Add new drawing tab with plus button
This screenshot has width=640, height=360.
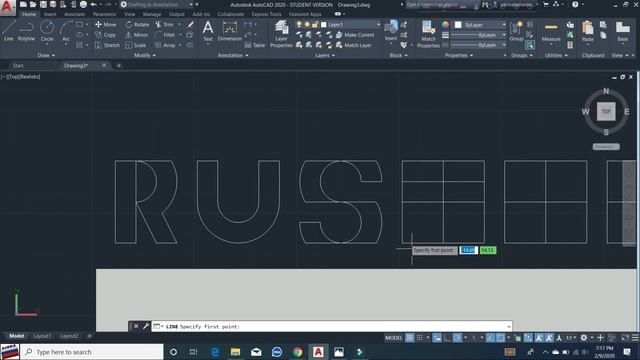(119, 65)
